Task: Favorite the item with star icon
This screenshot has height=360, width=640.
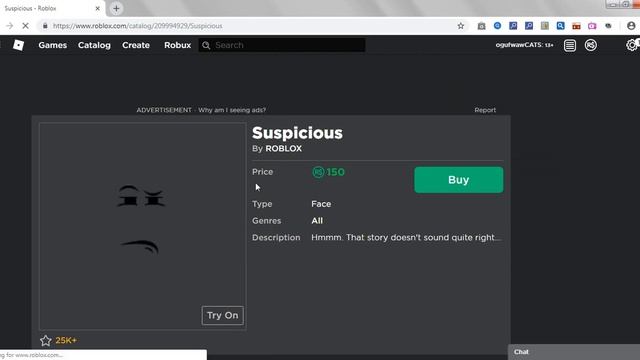Action: (x=46, y=340)
